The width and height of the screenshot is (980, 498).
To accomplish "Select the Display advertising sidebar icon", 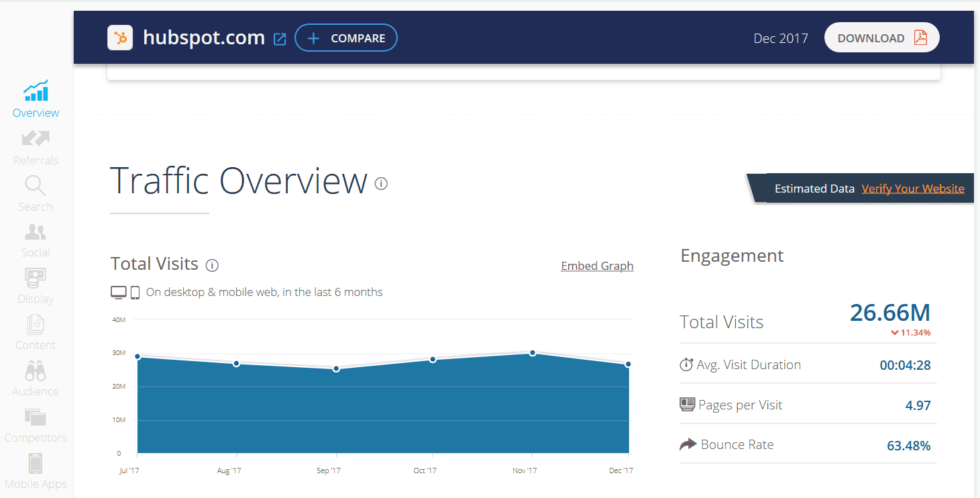I will (35, 277).
